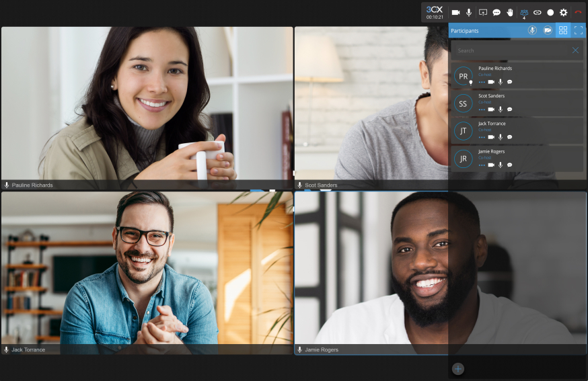Clear the participant search with X
Viewport: 588px width, 381px height.
(x=575, y=50)
